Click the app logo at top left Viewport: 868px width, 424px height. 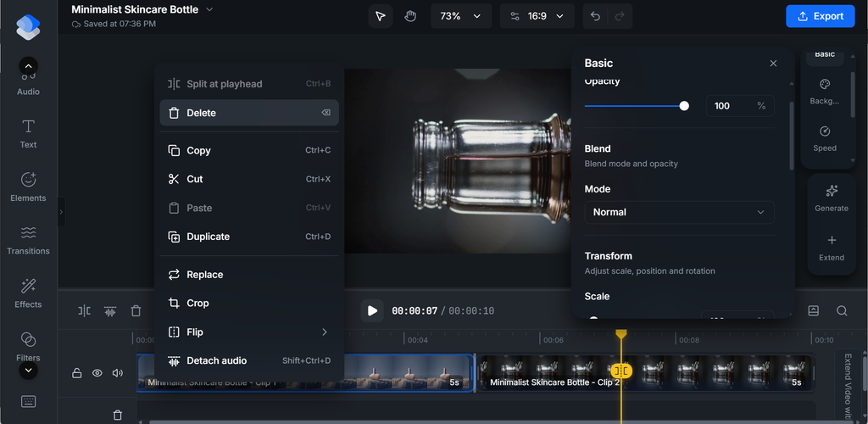click(28, 27)
